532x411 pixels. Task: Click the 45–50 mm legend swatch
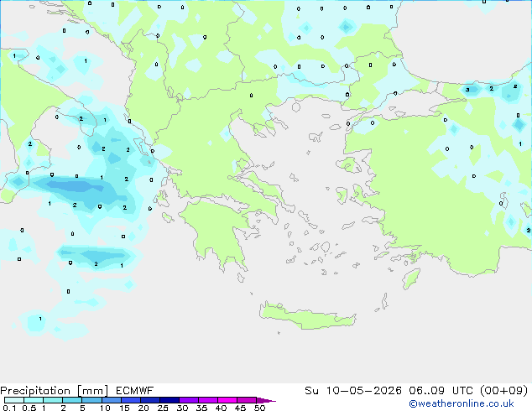pyautogui.click(x=247, y=400)
